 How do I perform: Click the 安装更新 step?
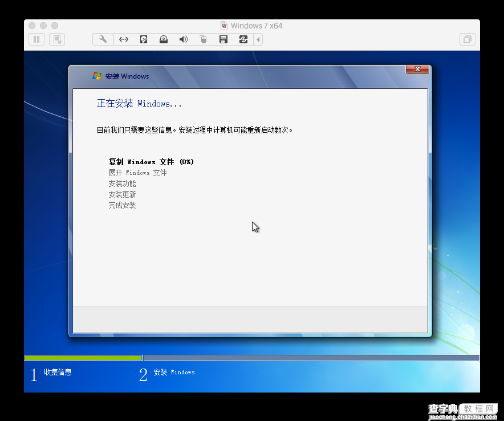(122, 195)
